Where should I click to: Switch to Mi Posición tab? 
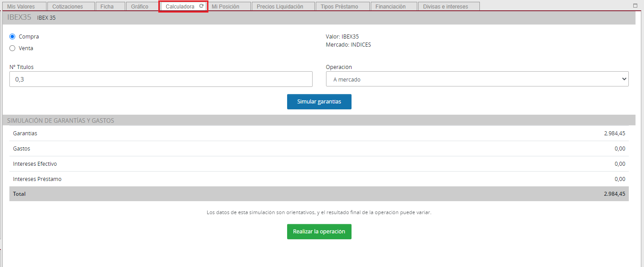click(x=229, y=6)
